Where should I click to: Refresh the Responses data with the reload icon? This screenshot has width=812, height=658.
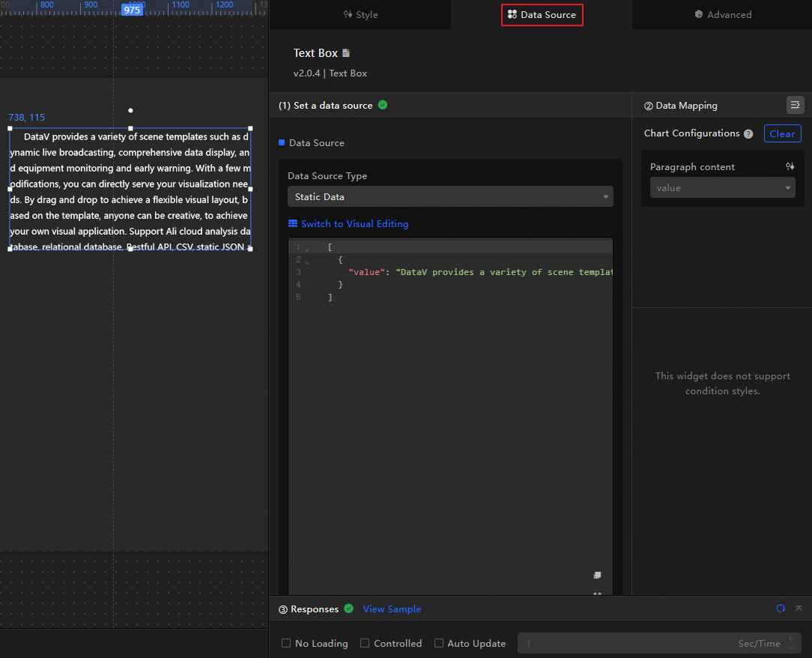pos(781,609)
